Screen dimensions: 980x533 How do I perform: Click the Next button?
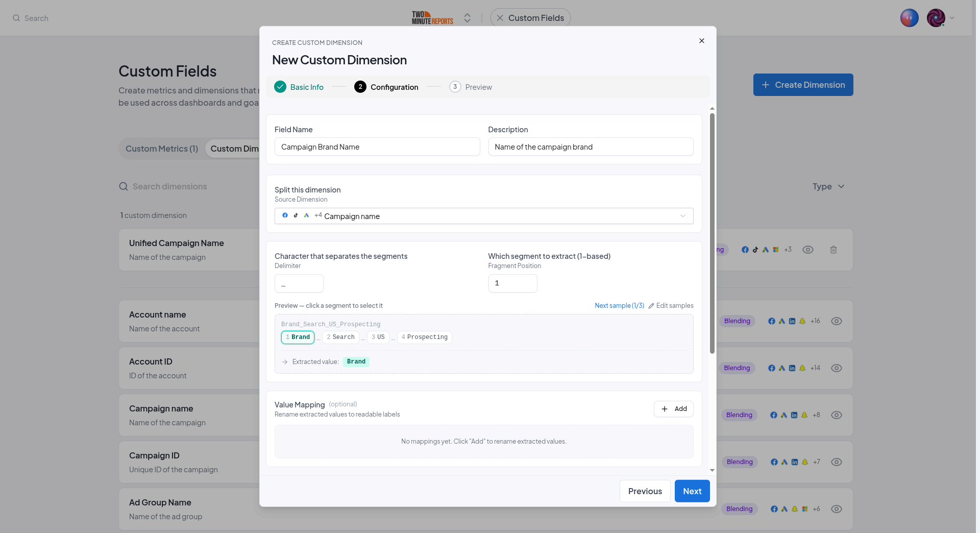tap(692, 491)
